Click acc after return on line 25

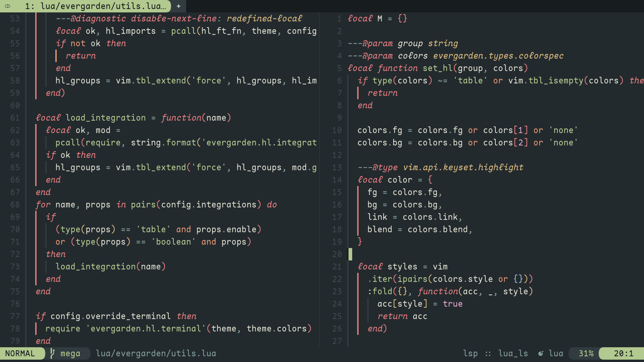(420, 316)
